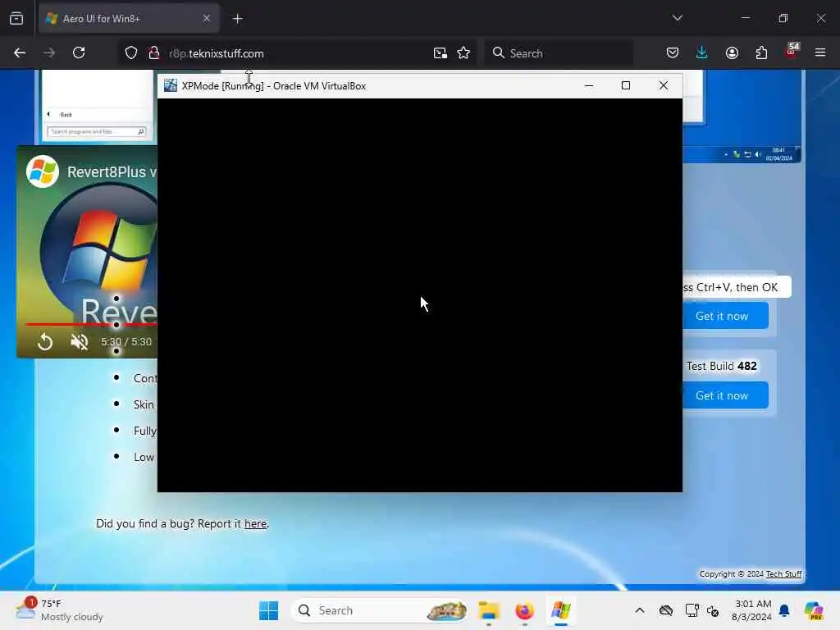This screenshot has width=840, height=630.
Task: Open the bug report 'here' link
Action: pyautogui.click(x=255, y=524)
